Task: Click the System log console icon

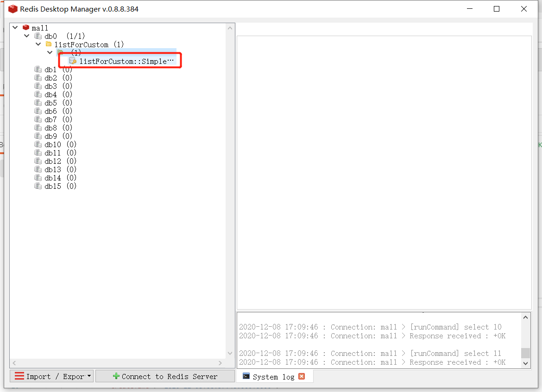Action: [246, 376]
